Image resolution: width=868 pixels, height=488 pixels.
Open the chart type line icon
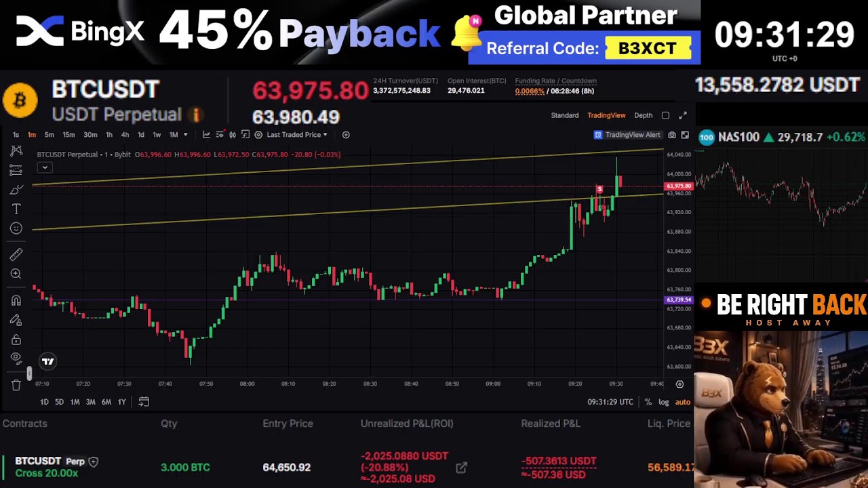[206, 135]
